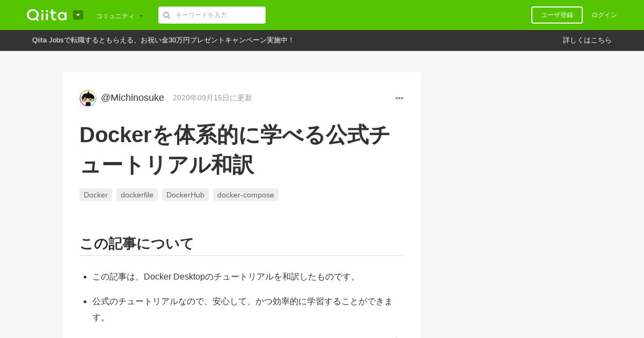Click the Michinosuke avatar image
Screen dimensions: 644x338
pyautogui.click(x=88, y=98)
